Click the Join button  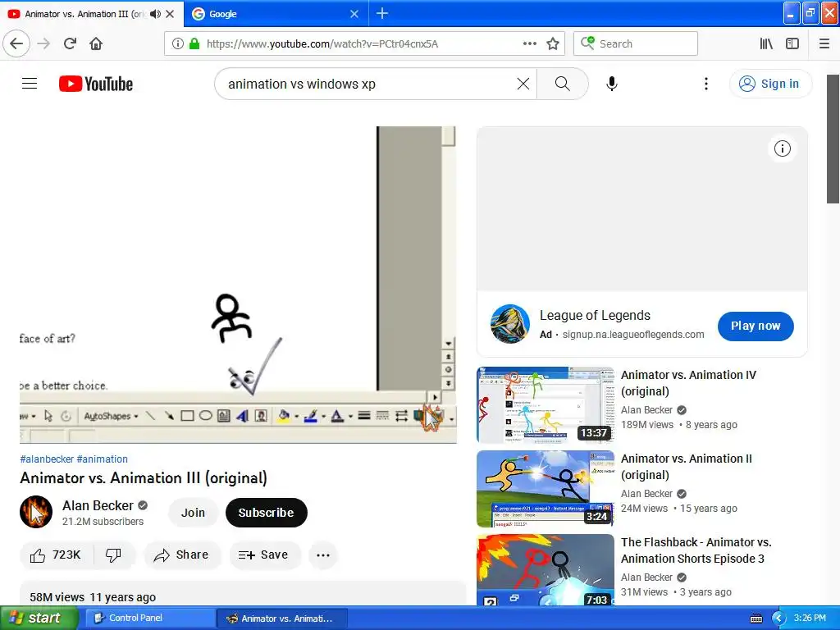pos(193,513)
